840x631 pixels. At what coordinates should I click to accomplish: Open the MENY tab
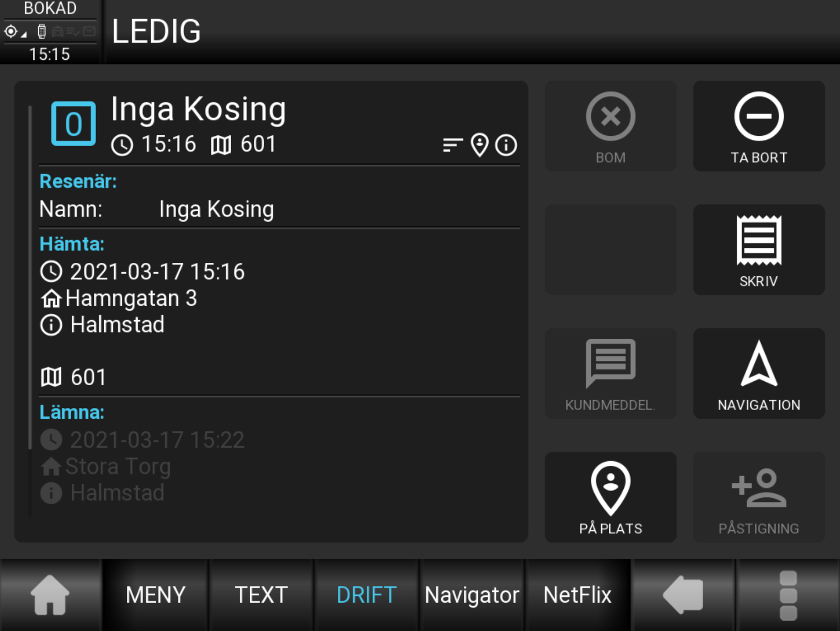[155, 595]
